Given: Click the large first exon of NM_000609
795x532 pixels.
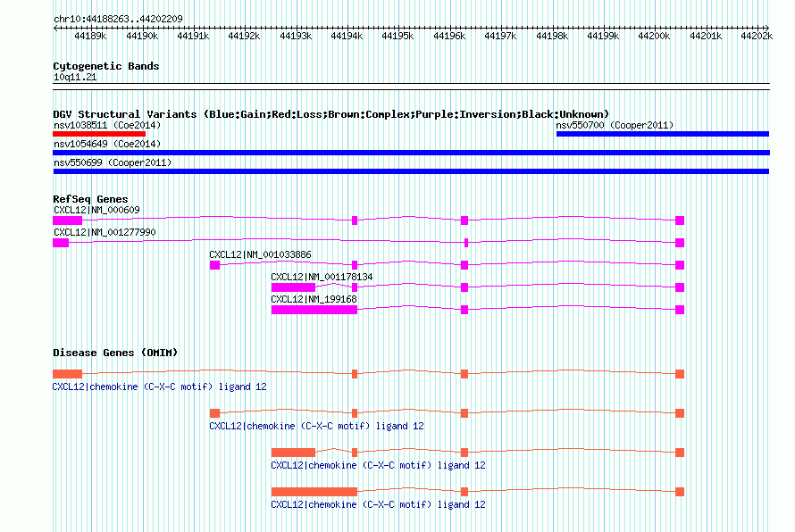Looking at the screenshot, I should pyautogui.click(x=67, y=220).
